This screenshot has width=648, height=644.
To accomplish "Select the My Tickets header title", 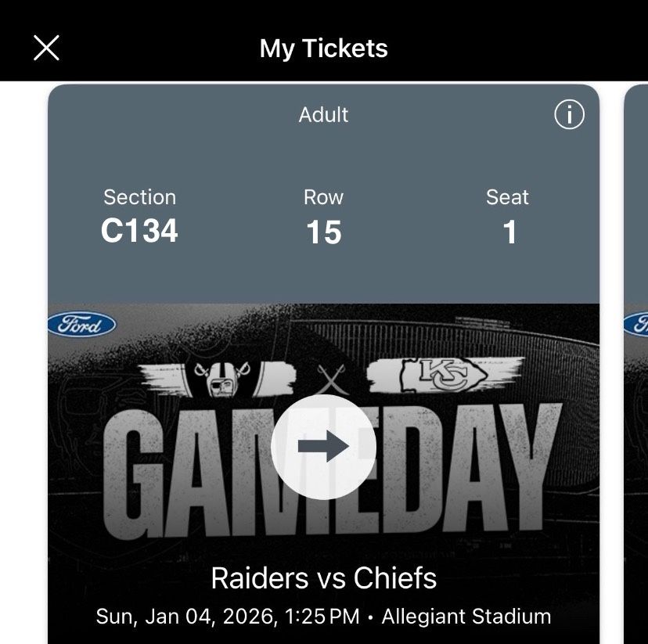I will [x=323, y=49].
